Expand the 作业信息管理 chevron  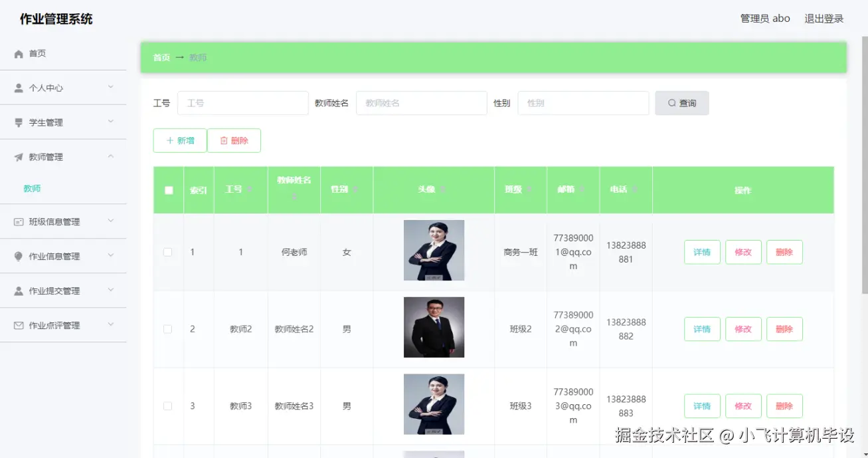pos(111,256)
